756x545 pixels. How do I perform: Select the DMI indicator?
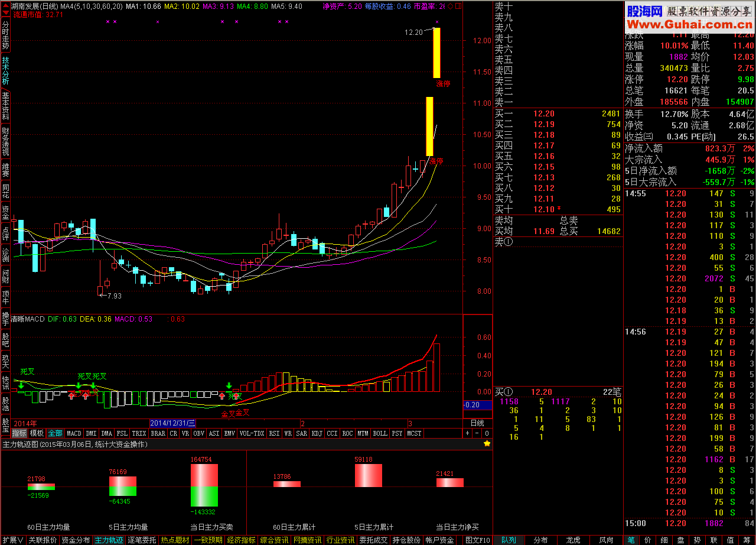92,433
